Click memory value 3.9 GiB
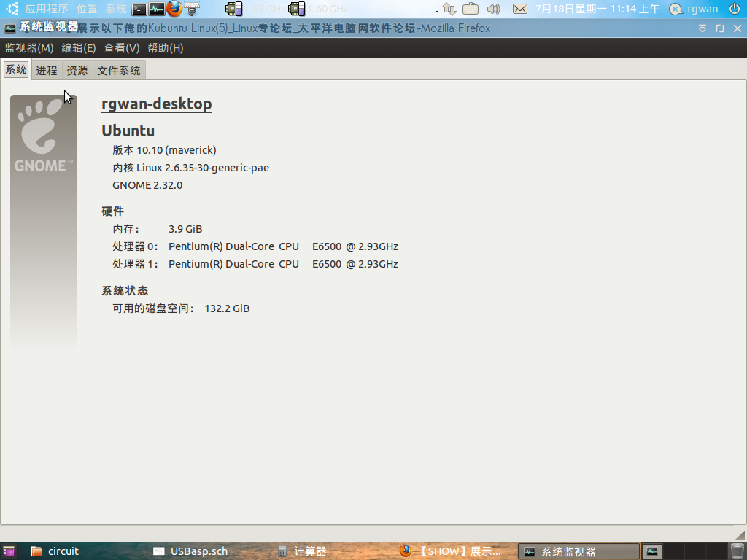 pos(185,229)
